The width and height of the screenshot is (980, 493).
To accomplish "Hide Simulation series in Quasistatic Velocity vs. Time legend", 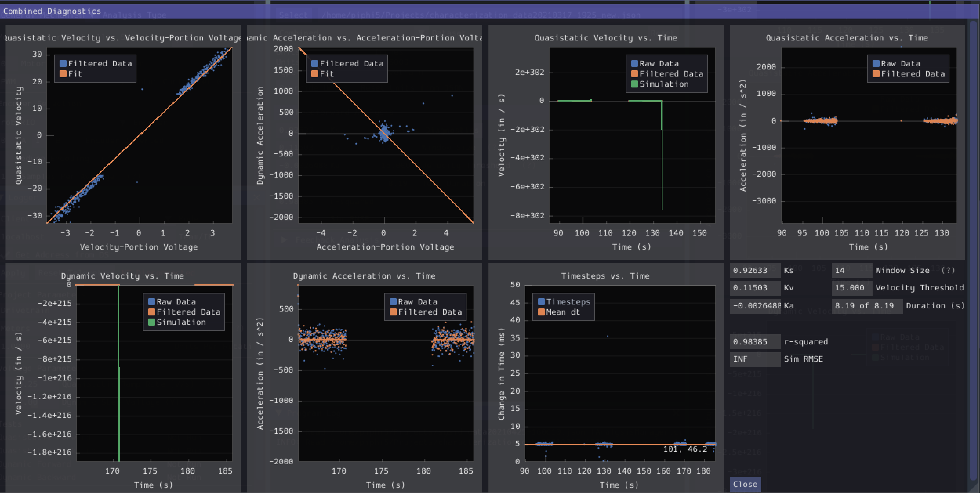I will pyautogui.click(x=635, y=84).
